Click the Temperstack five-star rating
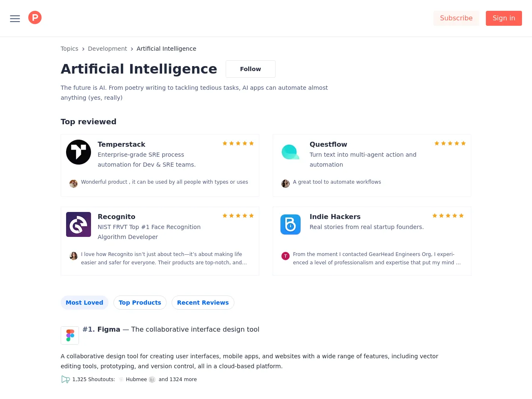Viewport: 532px width, 399px height. [x=238, y=143]
